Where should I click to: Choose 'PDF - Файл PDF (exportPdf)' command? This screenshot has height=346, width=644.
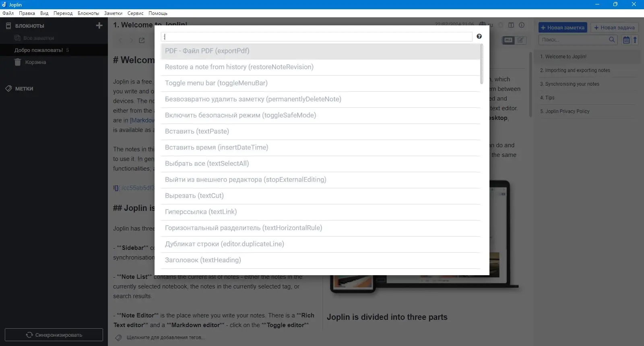pyautogui.click(x=320, y=51)
